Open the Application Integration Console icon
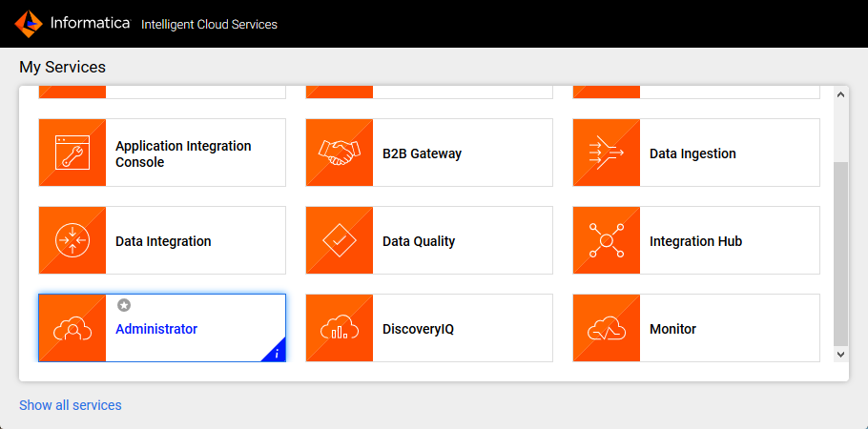The image size is (868, 429). pyautogui.click(x=72, y=153)
